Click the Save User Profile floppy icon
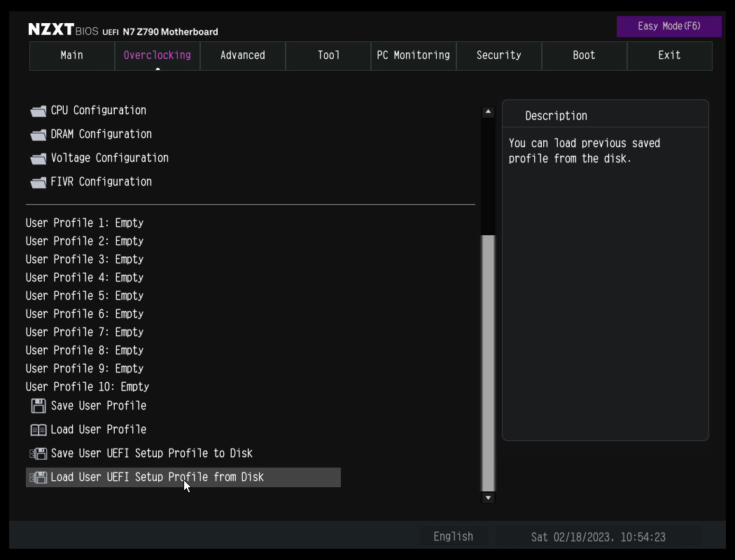The image size is (735, 560). [x=38, y=406]
